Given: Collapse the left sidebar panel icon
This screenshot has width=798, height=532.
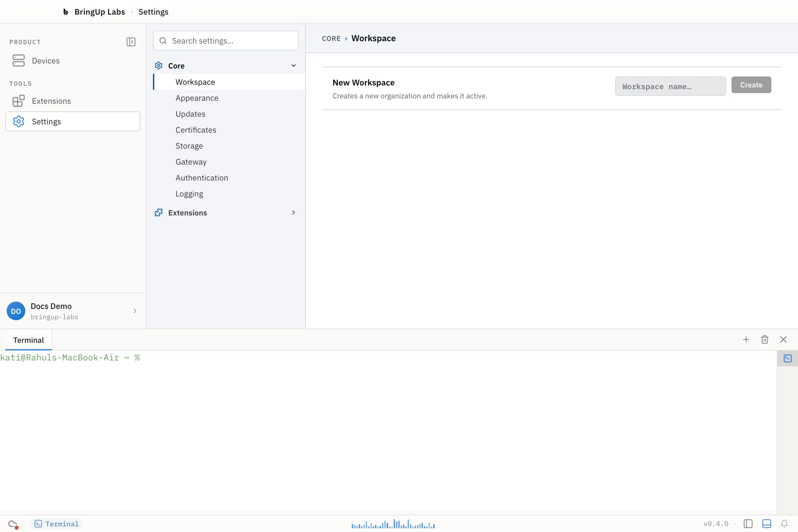Looking at the screenshot, I should [x=131, y=42].
